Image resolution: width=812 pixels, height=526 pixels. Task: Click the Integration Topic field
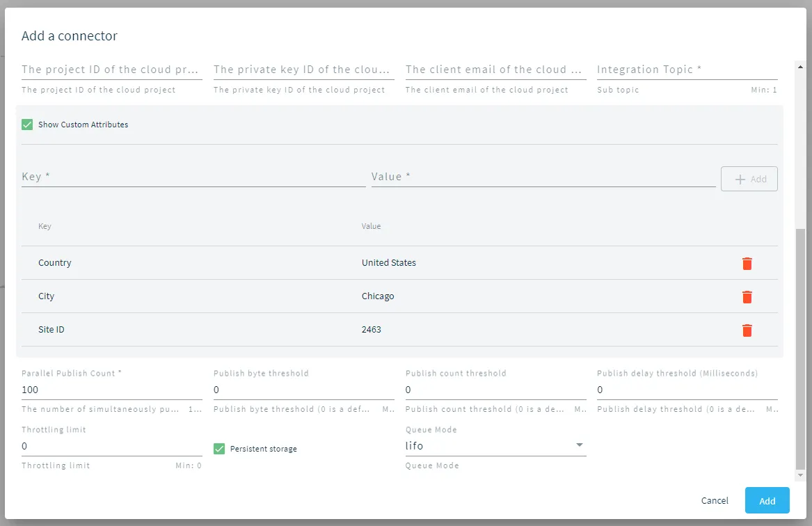pyautogui.click(x=687, y=70)
